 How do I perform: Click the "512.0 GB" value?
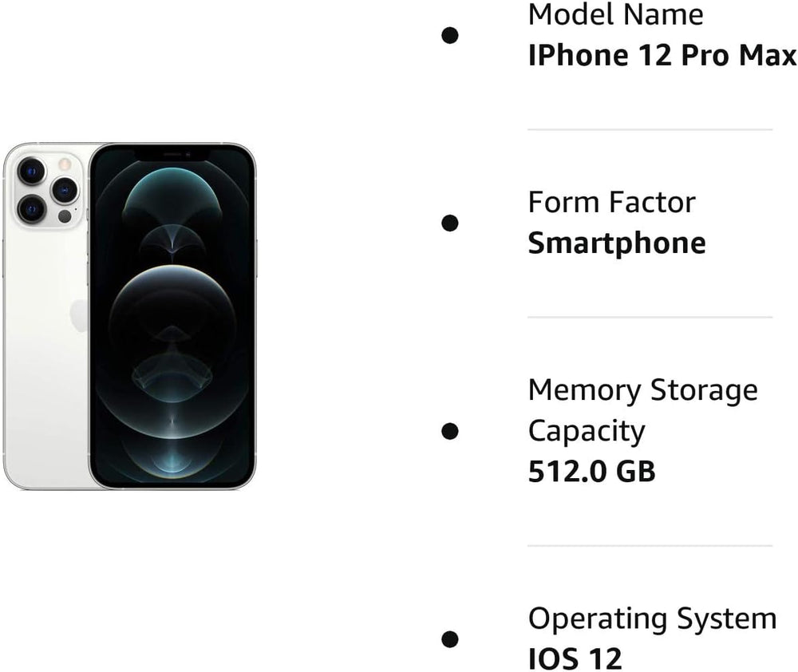(x=591, y=472)
